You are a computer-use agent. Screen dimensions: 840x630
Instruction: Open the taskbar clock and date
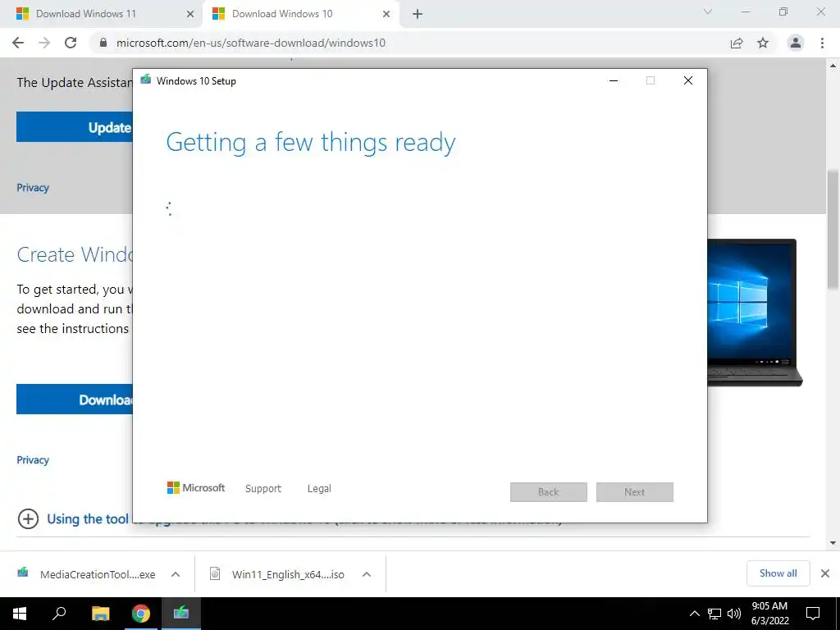(769, 614)
